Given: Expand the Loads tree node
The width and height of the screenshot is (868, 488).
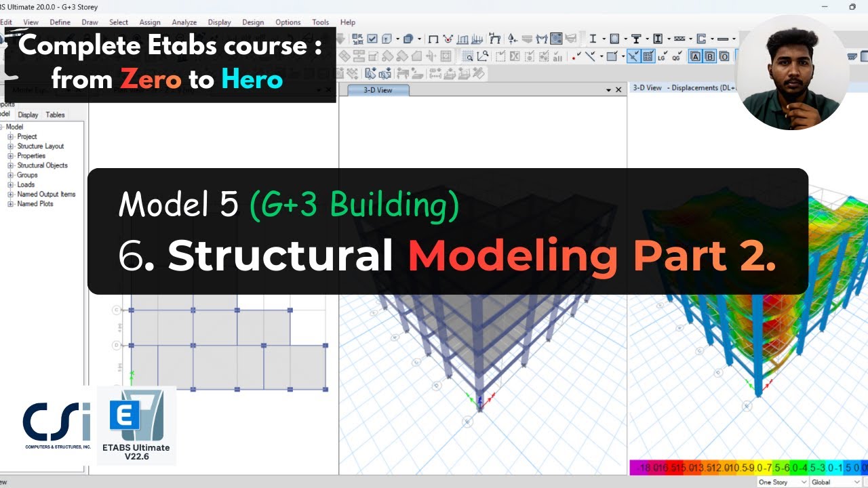Looking at the screenshot, I should (11, 184).
